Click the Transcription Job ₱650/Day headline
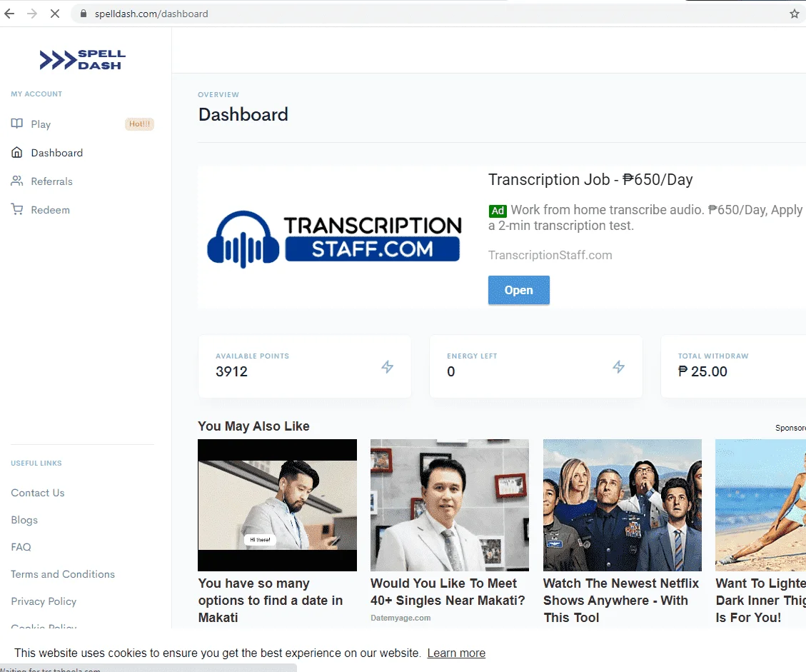This screenshot has height=672, width=806. coord(590,179)
